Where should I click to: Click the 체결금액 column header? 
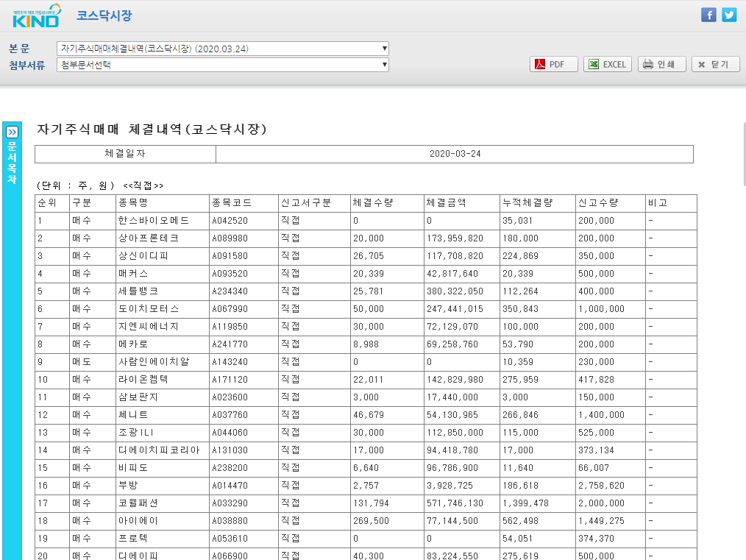click(447, 202)
